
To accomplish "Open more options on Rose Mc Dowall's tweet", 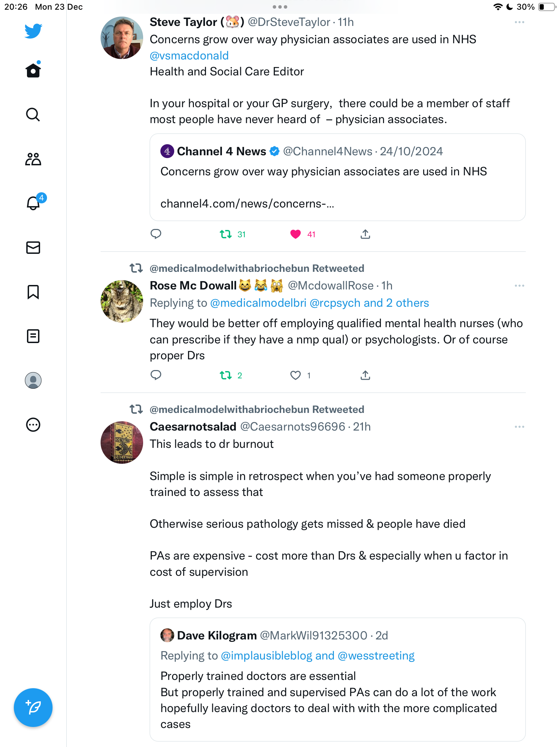I will (x=520, y=286).
